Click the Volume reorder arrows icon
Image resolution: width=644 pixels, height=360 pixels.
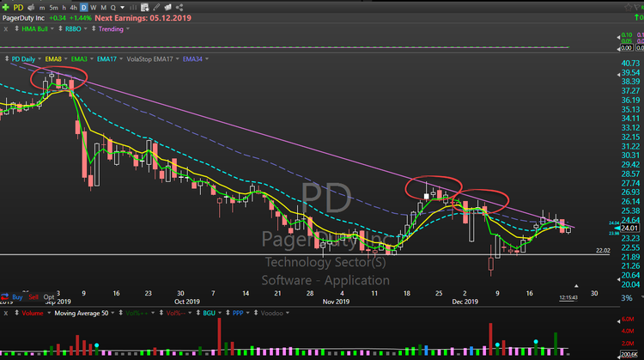pyautogui.click(x=16, y=313)
